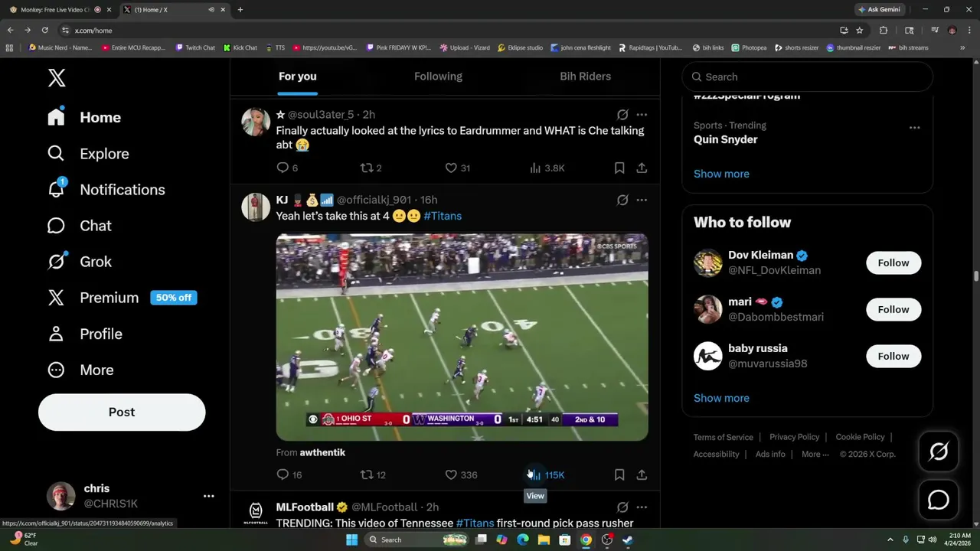The image size is (980, 551).
Task: Reply to the KJ Titans post
Action: 289,475
